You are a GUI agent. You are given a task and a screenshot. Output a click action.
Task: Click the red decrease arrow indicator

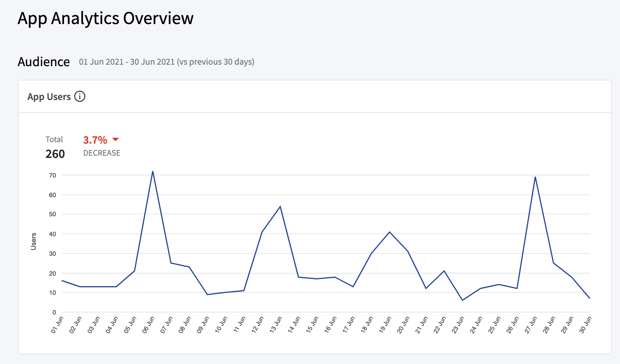point(115,140)
